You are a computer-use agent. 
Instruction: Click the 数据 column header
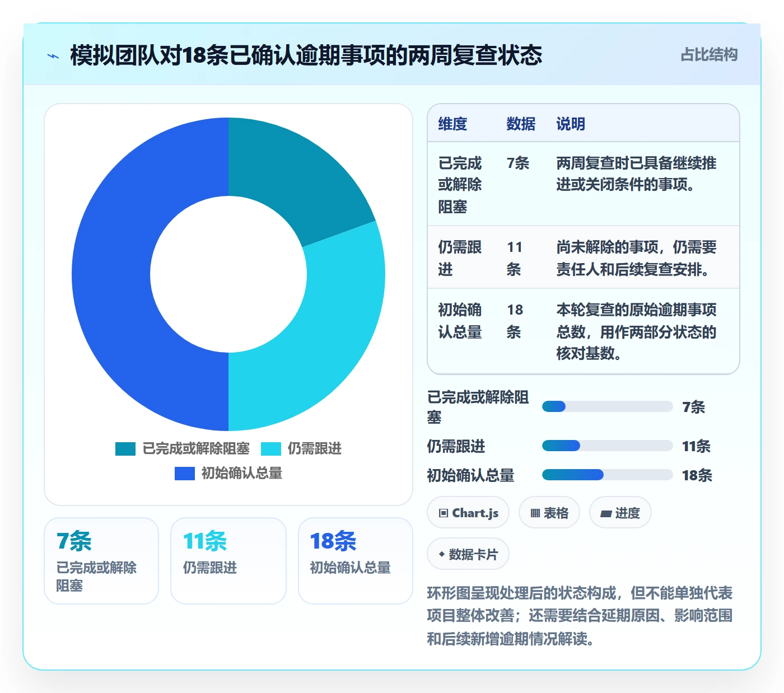pos(521,124)
